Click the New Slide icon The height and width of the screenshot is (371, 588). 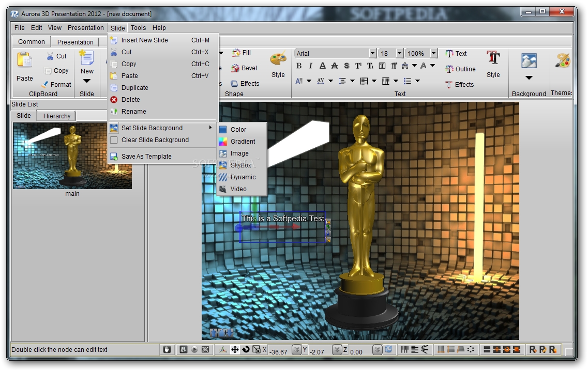tap(87, 57)
